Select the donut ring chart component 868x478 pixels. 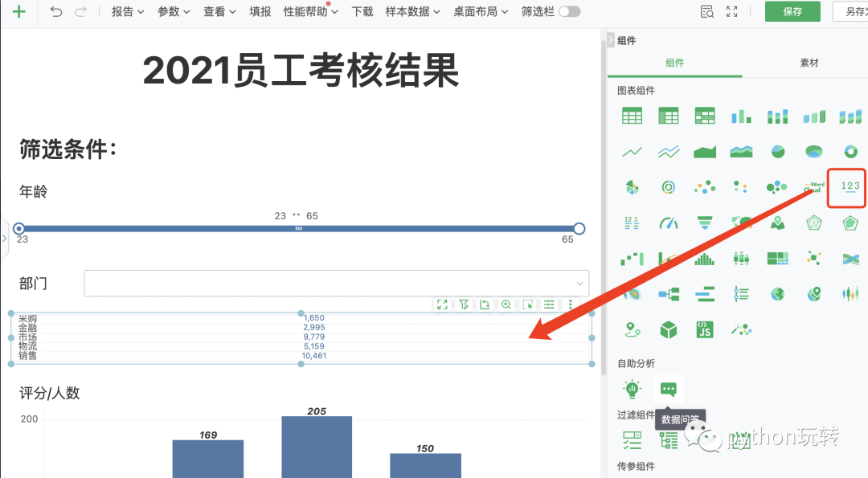pyautogui.click(x=850, y=152)
